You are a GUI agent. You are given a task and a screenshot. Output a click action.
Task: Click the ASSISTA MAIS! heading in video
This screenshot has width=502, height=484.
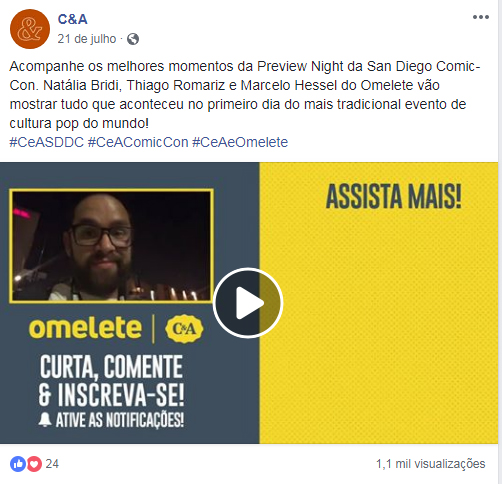(x=394, y=197)
